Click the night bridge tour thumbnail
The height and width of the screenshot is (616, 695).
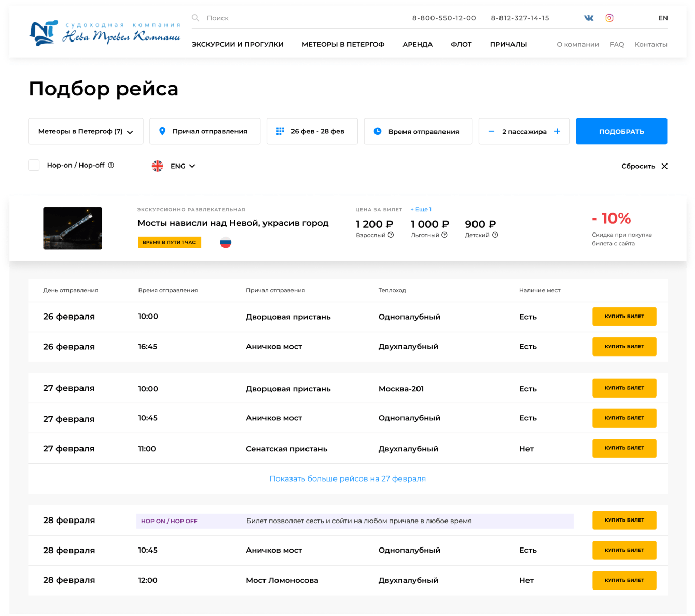tap(73, 228)
